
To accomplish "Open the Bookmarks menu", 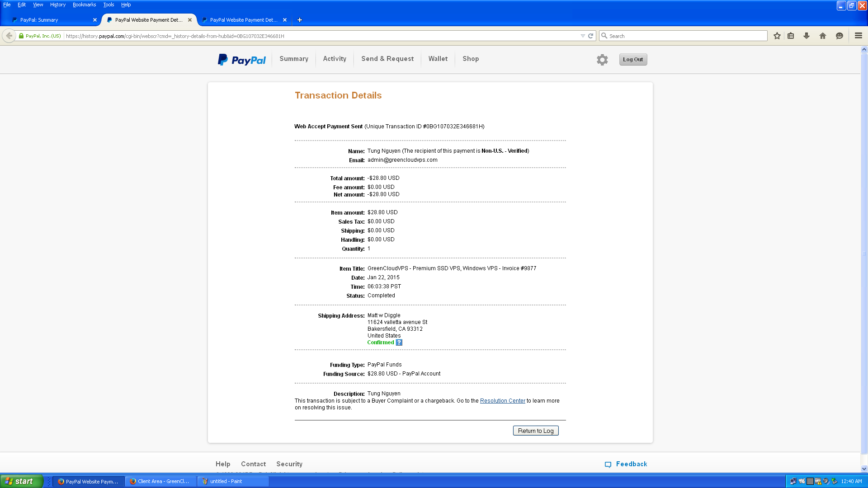I will (x=84, y=5).
